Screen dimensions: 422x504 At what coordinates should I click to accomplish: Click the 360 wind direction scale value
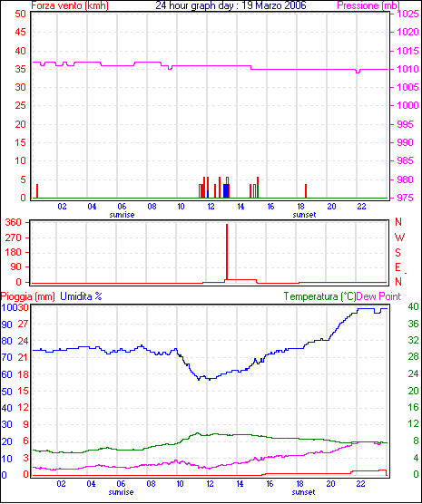[x=14, y=222]
